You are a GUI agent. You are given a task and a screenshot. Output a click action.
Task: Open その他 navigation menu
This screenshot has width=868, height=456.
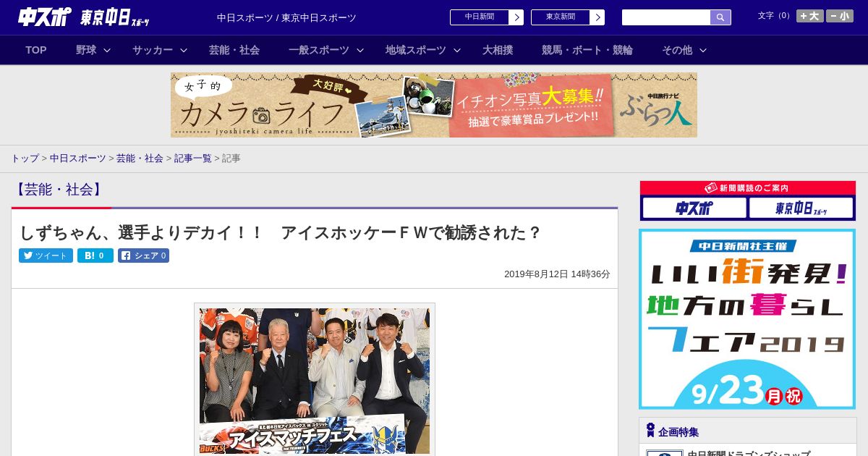(677, 50)
